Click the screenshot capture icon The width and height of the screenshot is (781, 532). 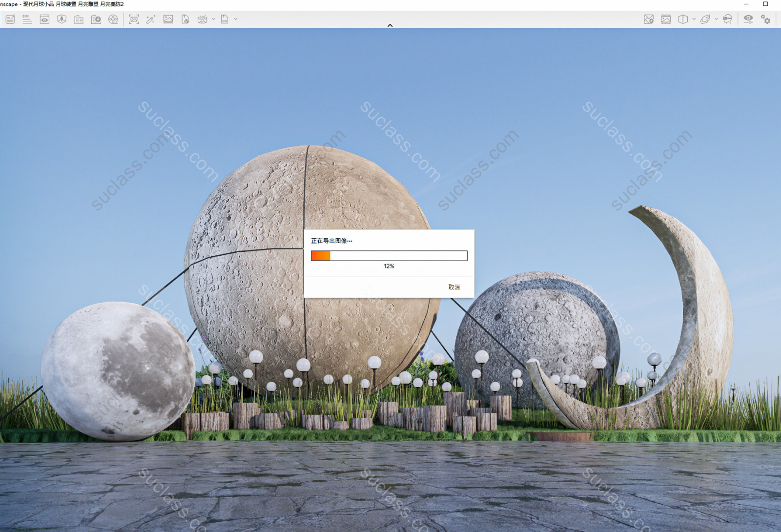134,20
